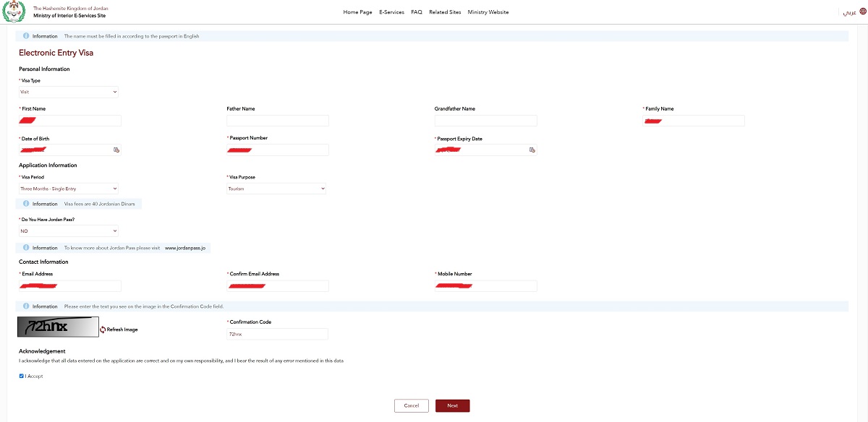Click the info icon near Jordan Pass note
Image resolution: width=868 pixels, height=422 pixels.
point(26,248)
